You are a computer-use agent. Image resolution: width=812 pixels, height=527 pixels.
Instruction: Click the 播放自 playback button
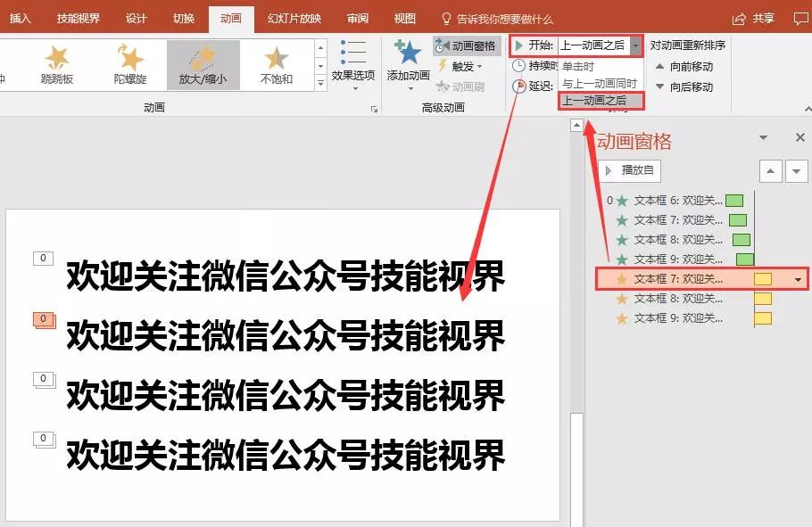(x=628, y=170)
